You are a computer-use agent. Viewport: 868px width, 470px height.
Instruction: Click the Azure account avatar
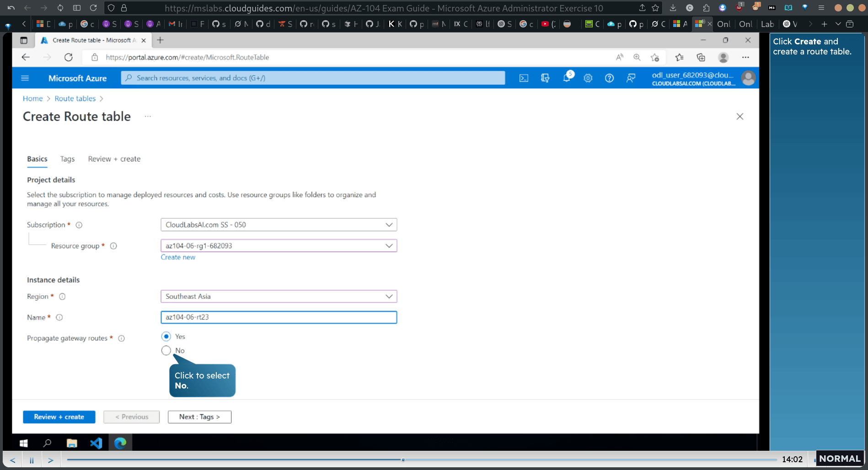749,78
